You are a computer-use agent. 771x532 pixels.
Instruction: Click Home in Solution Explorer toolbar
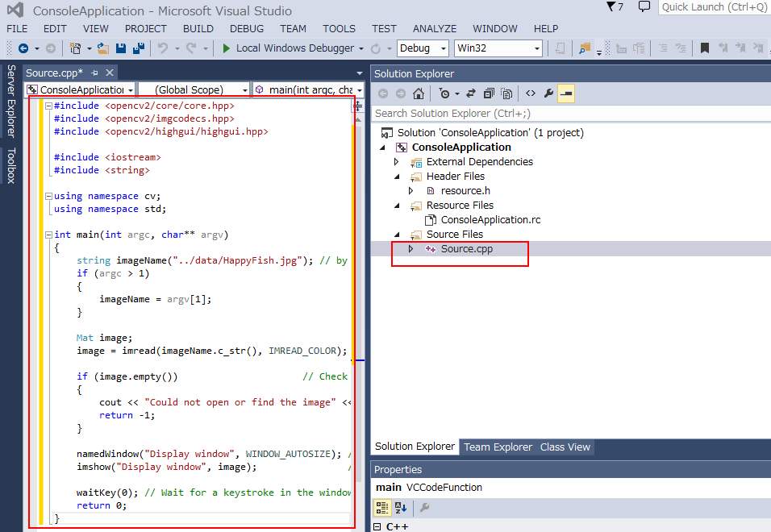coord(419,94)
